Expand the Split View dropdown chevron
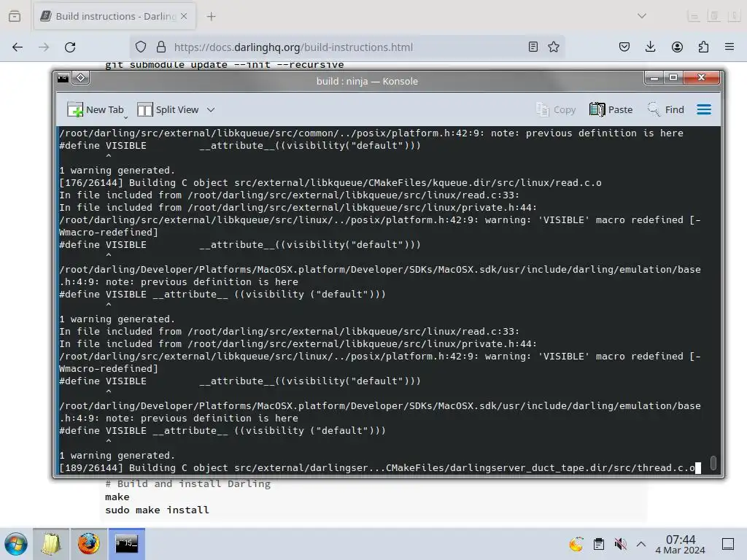The image size is (747, 560). 211,110
